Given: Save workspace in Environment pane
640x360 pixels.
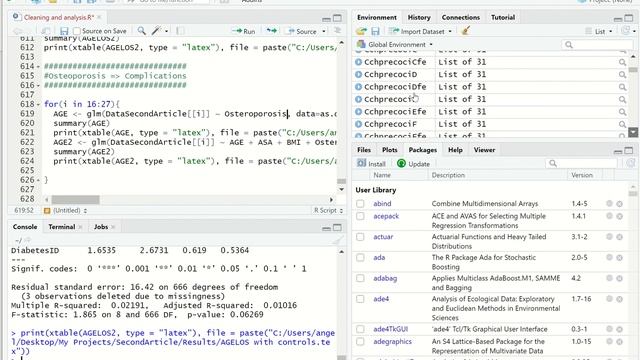Looking at the screenshot, I should pyautogui.click(x=375, y=31).
